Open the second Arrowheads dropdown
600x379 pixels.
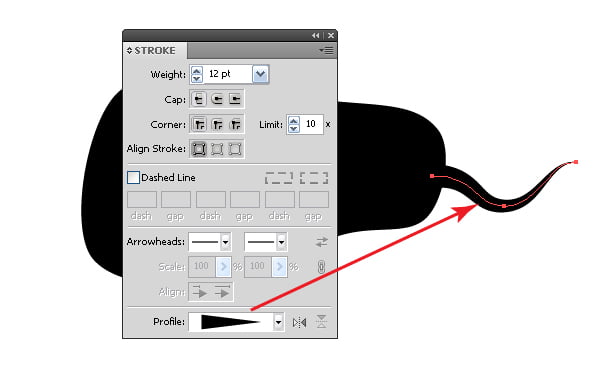click(282, 242)
